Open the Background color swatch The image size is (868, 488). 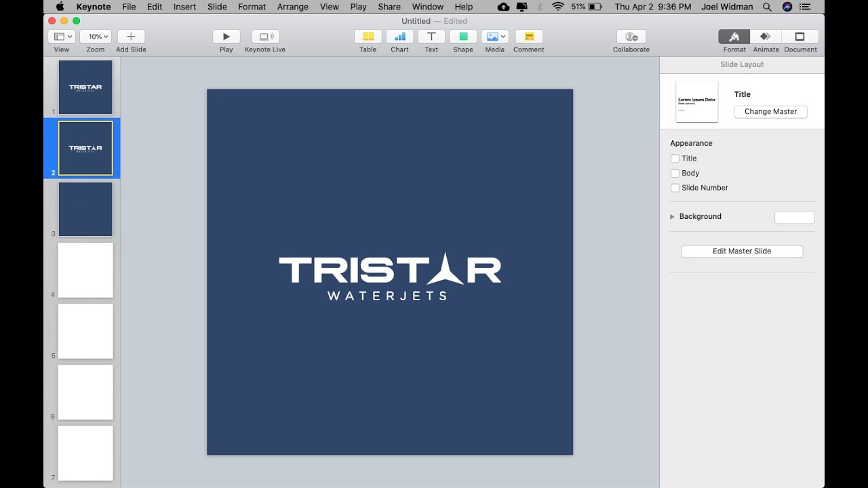(794, 218)
